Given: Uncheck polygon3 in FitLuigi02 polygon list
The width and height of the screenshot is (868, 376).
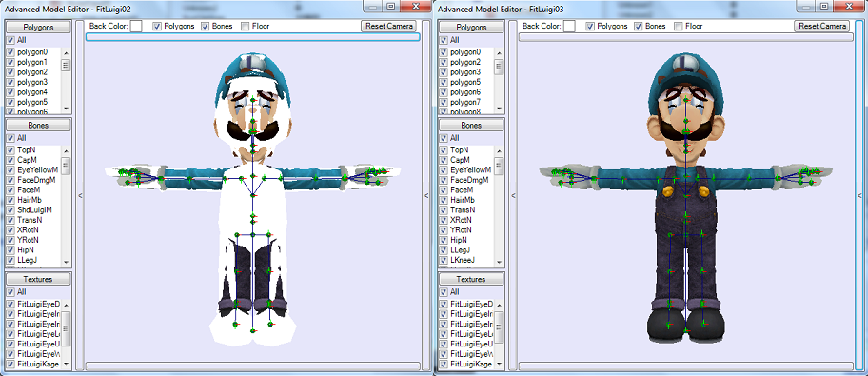Looking at the screenshot, I should [10, 83].
